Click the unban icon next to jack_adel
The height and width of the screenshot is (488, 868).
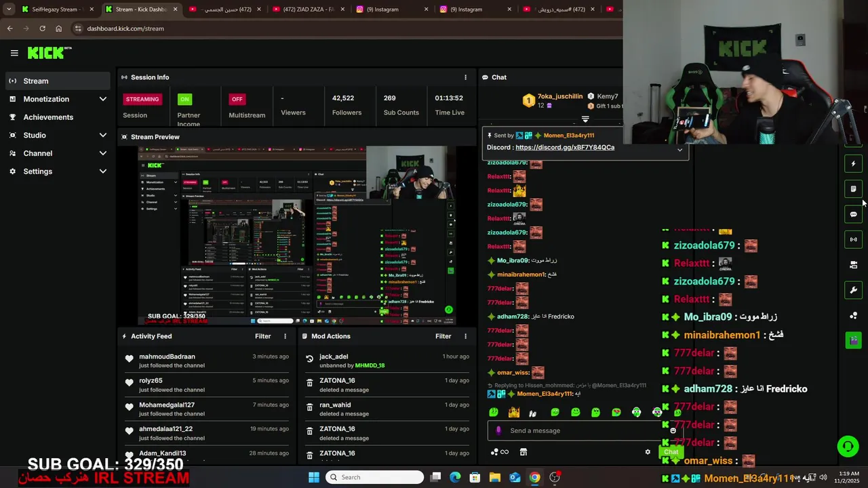(x=309, y=359)
